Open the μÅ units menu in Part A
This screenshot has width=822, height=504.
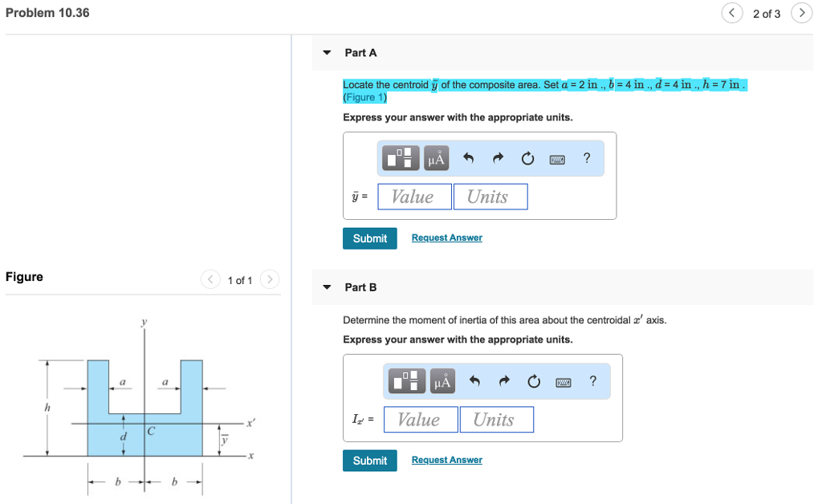tap(436, 157)
